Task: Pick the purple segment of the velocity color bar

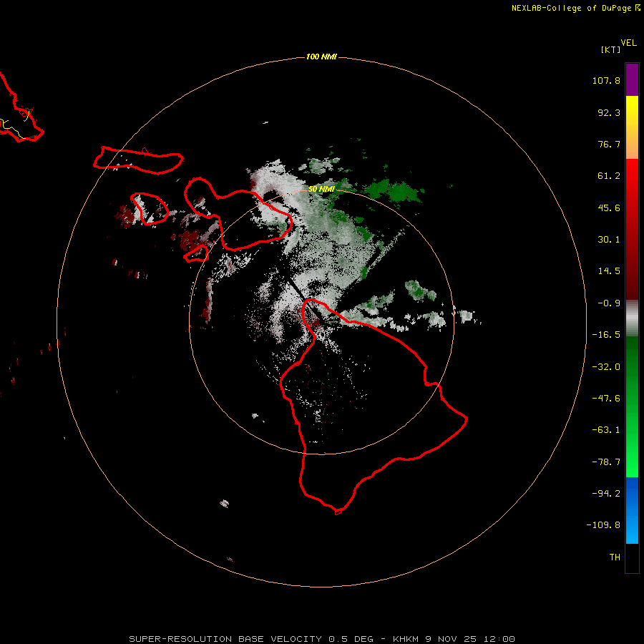Action: pyautogui.click(x=632, y=79)
